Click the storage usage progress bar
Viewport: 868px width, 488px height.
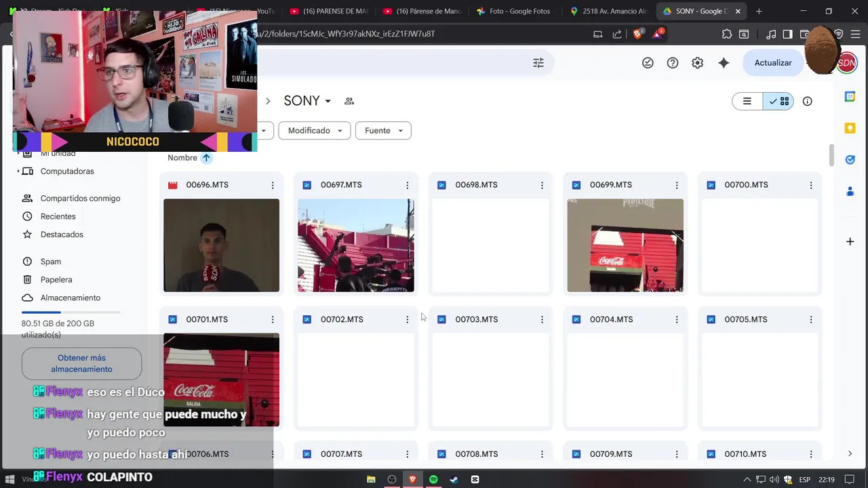pyautogui.click(x=71, y=312)
